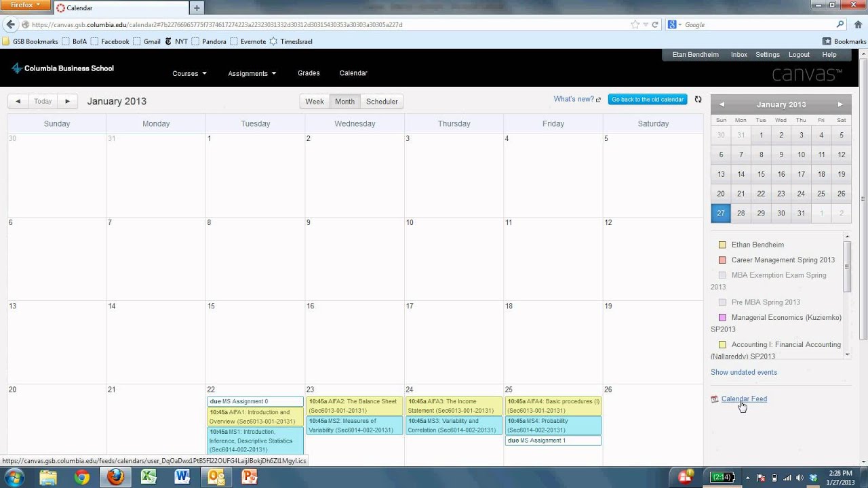Viewport: 868px width, 488px height.
Task: Go to previous month with left arrow
Action: click(x=18, y=101)
